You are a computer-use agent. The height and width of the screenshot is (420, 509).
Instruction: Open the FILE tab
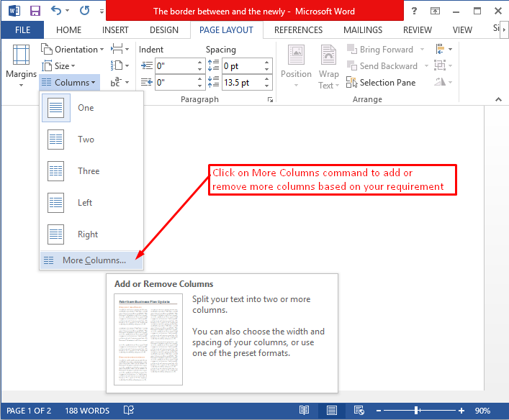(22, 29)
